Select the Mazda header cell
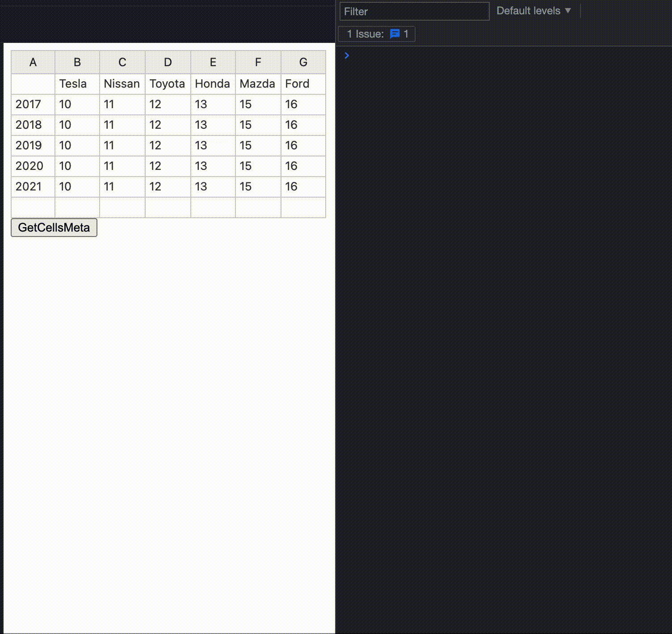672x634 pixels. click(x=257, y=84)
